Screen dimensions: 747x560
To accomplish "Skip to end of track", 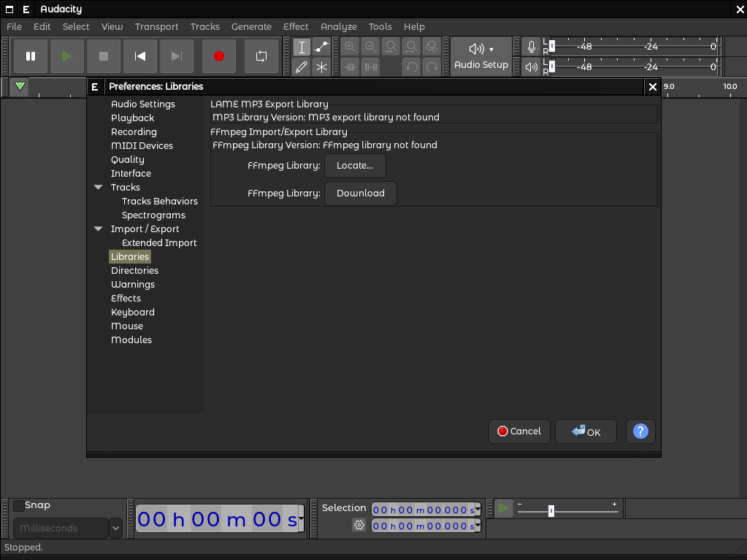I will (176, 56).
